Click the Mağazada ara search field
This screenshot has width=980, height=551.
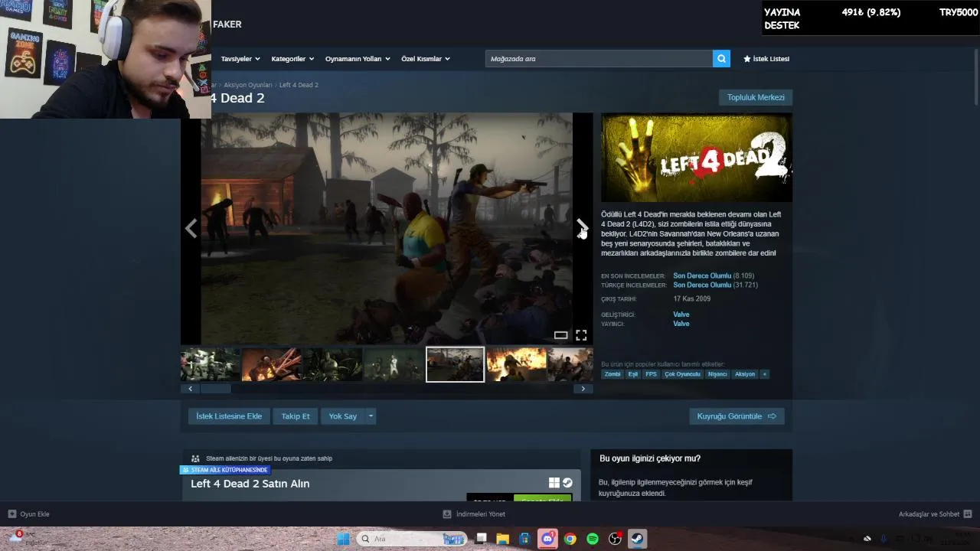pyautogui.click(x=599, y=59)
